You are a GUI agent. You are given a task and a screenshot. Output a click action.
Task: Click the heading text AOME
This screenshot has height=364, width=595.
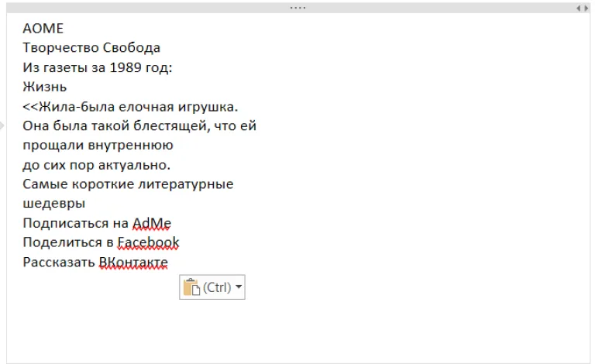[43, 29]
